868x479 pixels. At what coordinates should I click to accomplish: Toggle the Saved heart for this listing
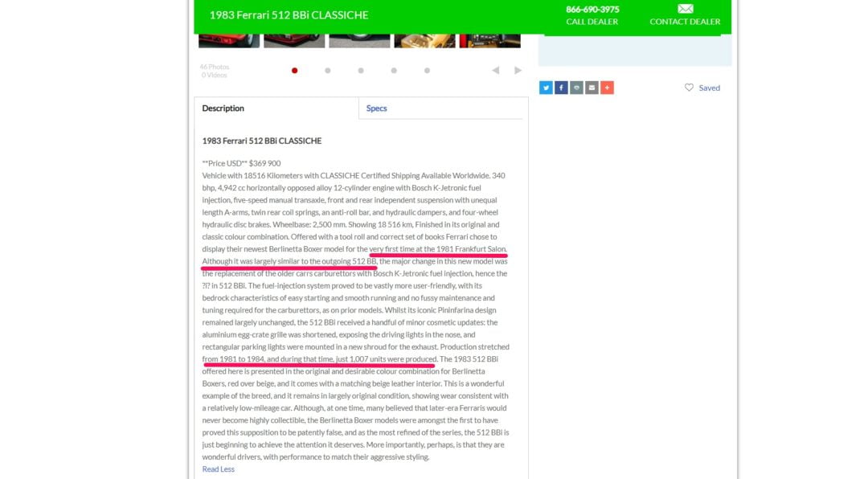(690, 88)
